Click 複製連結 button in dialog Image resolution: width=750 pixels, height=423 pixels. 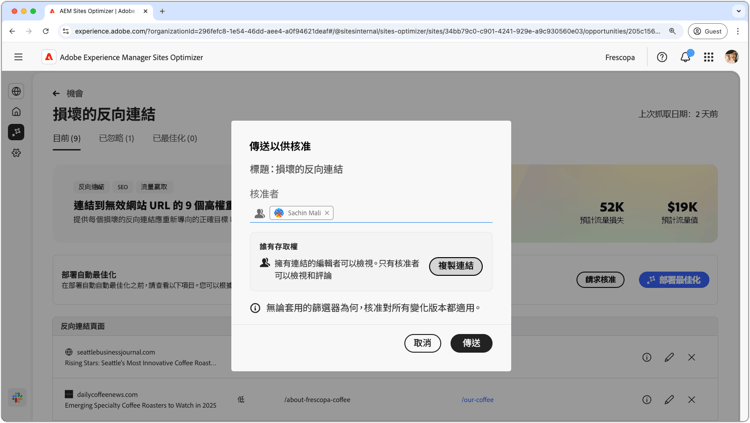click(x=456, y=266)
